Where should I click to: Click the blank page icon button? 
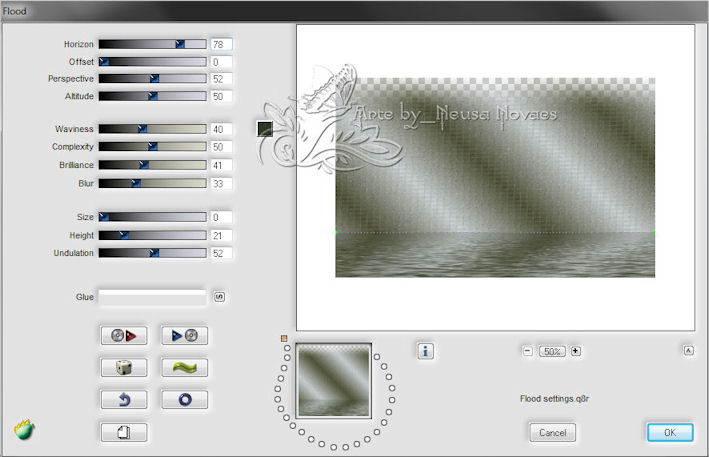pyautogui.click(x=124, y=433)
